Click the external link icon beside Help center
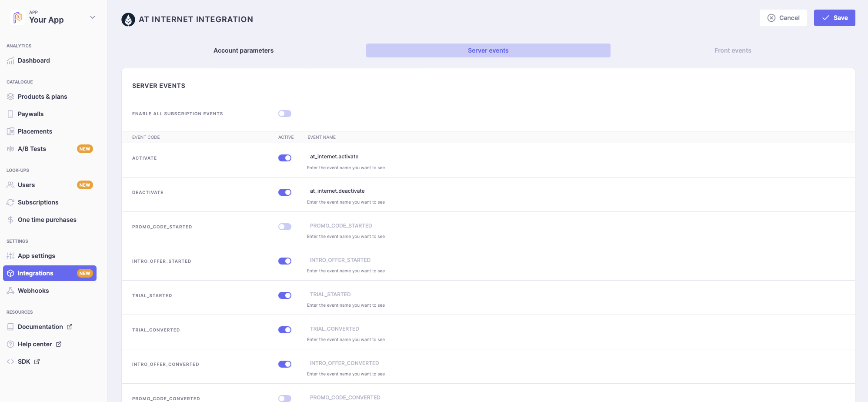This screenshot has width=868, height=402. coord(59,344)
